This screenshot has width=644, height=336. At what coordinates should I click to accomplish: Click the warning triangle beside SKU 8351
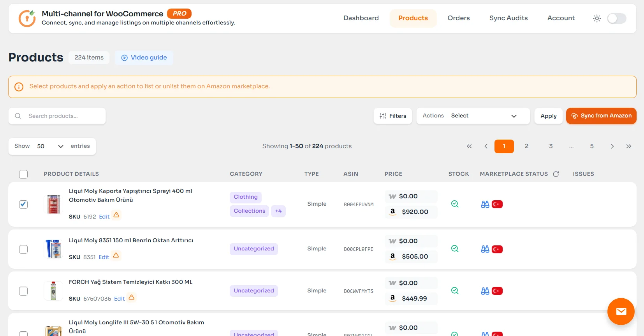pyautogui.click(x=116, y=255)
